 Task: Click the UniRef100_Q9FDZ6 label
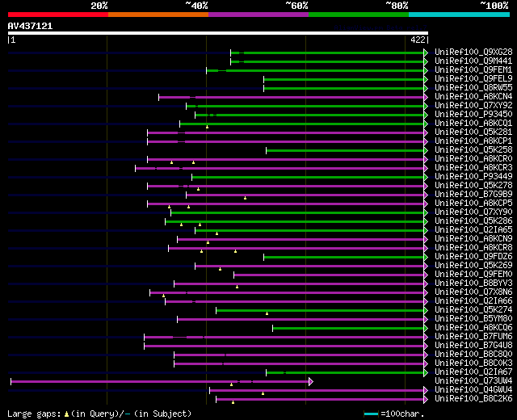coord(473,257)
